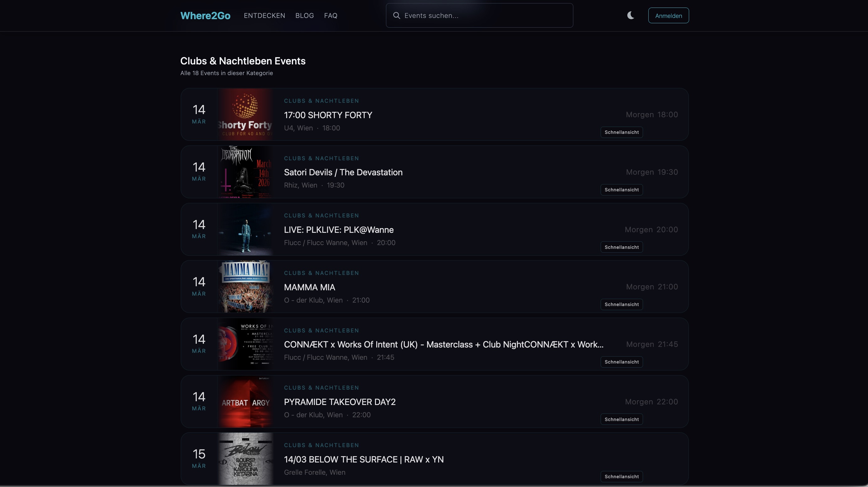Open the MAMMA MIA poster thumbnail
Viewport: 868px width, 487px height.
coord(245,287)
